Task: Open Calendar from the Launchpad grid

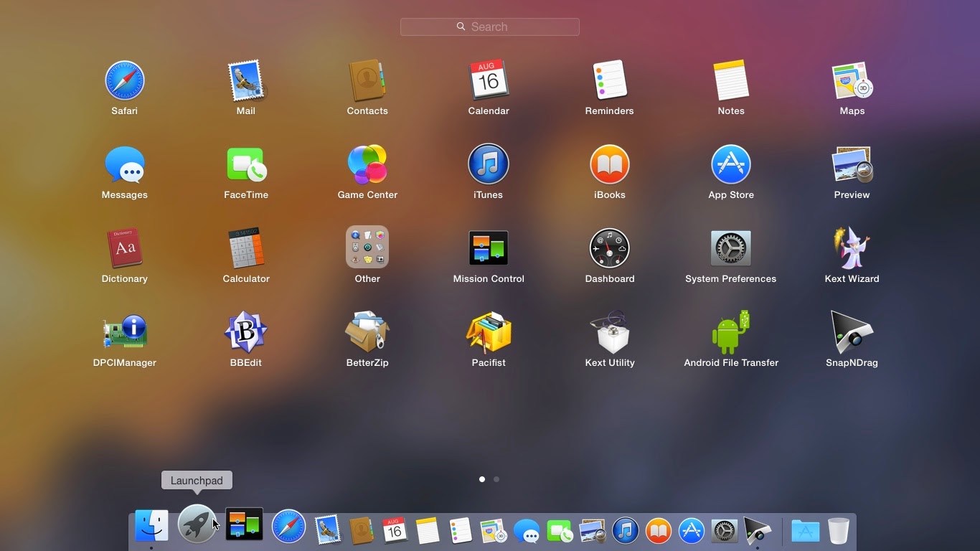Action: pos(489,80)
